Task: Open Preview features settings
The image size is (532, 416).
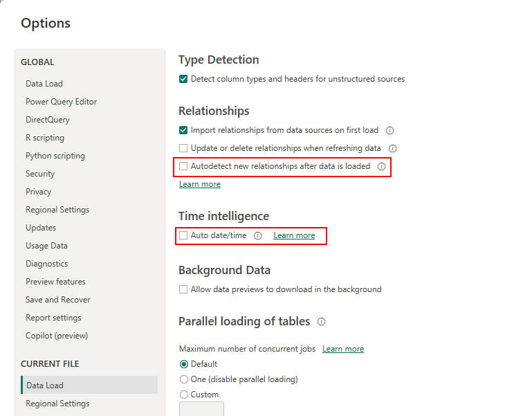Action: coord(55,282)
